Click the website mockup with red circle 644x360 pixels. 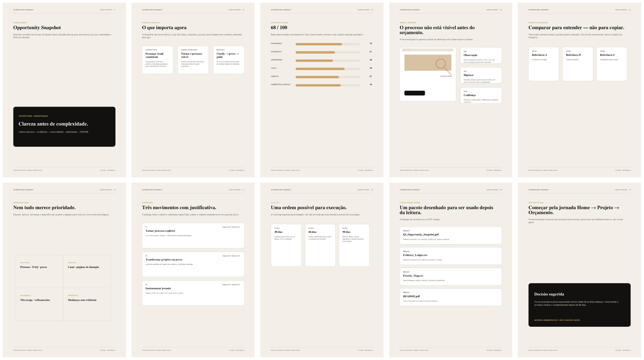(428, 74)
